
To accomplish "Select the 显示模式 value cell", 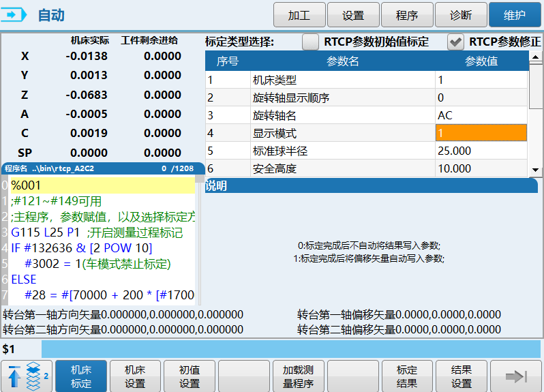I will (x=481, y=133).
